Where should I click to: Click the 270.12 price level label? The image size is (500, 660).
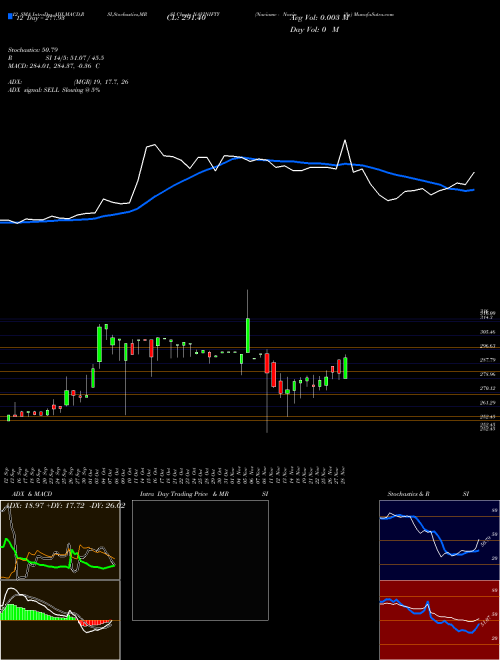[x=487, y=388]
